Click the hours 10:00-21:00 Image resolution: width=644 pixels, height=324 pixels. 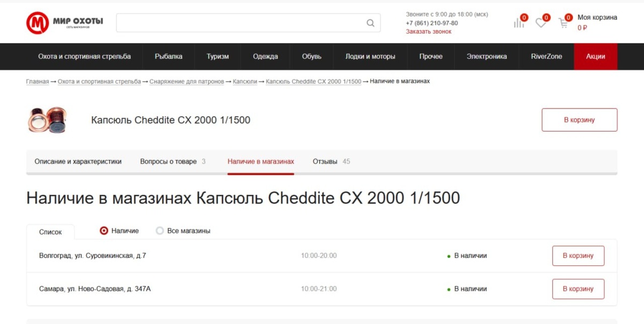[x=319, y=289]
